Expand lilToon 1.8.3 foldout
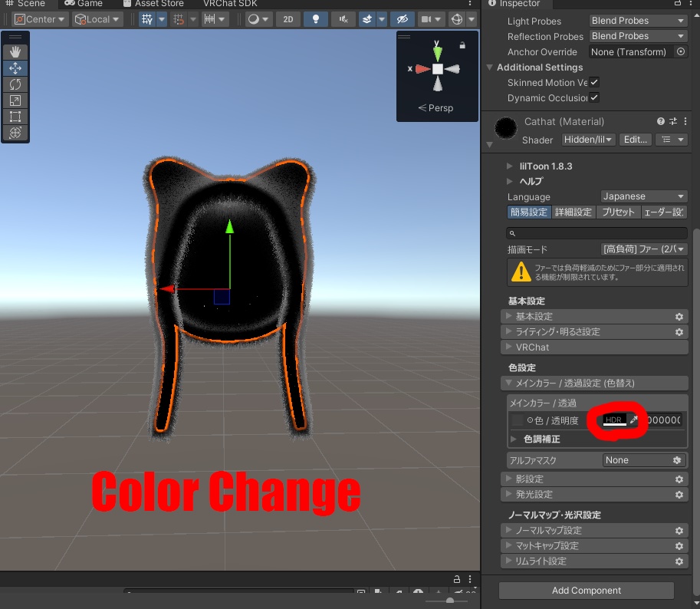This screenshot has width=700, height=609. coord(509,166)
